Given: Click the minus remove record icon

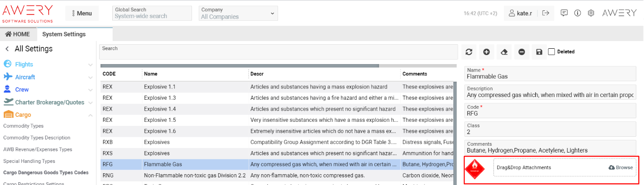Looking at the screenshot, I should (x=521, y=52).
